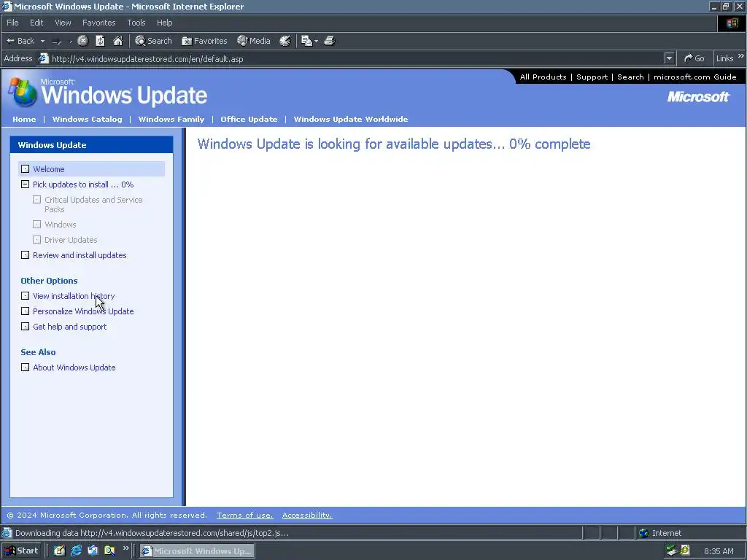Reload the page with the Refresh icon
The image size is (747, 560).
100,41
